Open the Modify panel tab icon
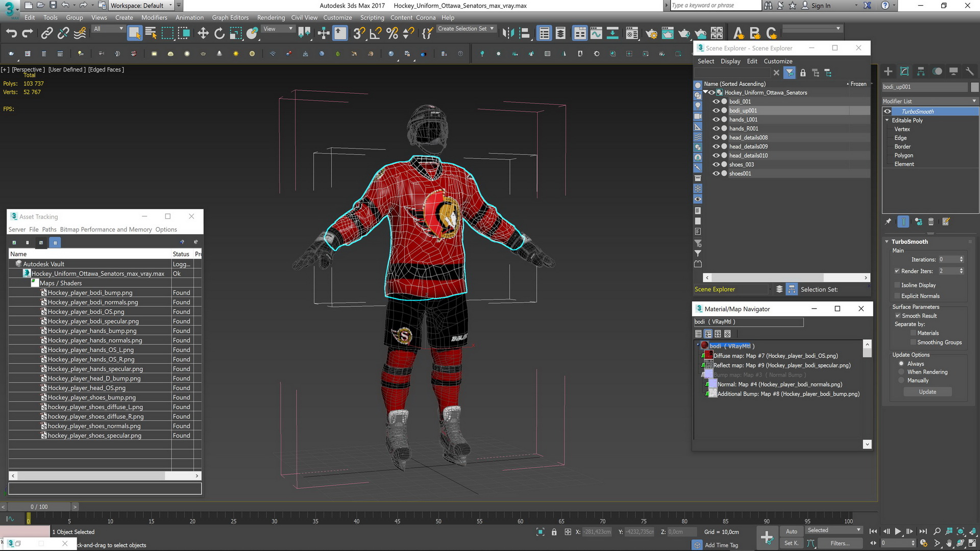The width and height of the screenshot is (980, 551). coord(904,71)
